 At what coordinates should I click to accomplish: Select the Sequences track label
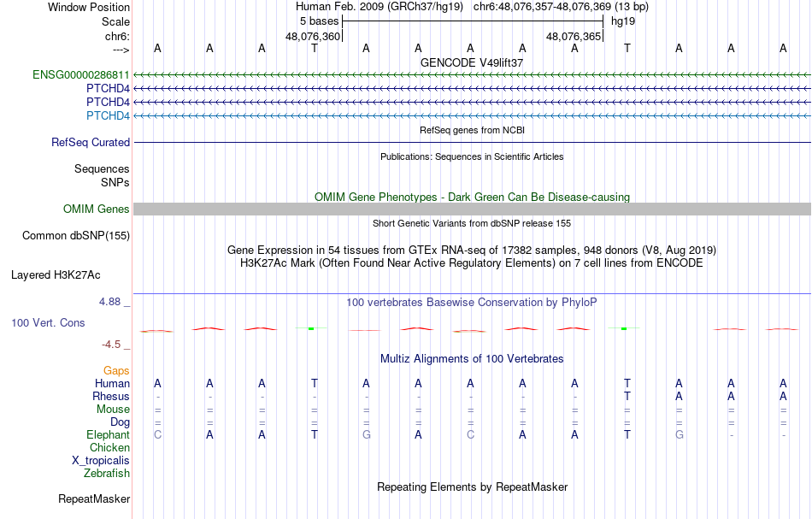102,168
